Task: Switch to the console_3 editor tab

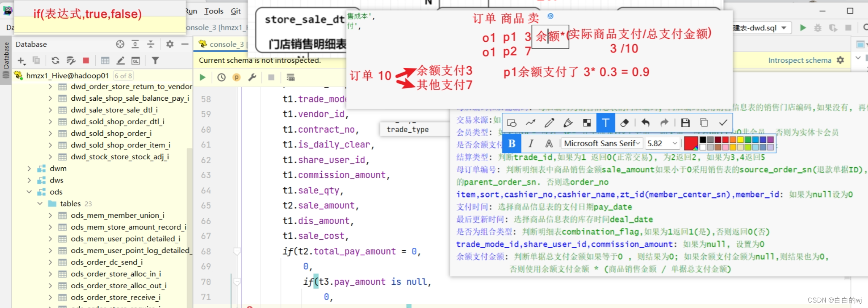Action: pyautogui.click(x=221, y=44)
